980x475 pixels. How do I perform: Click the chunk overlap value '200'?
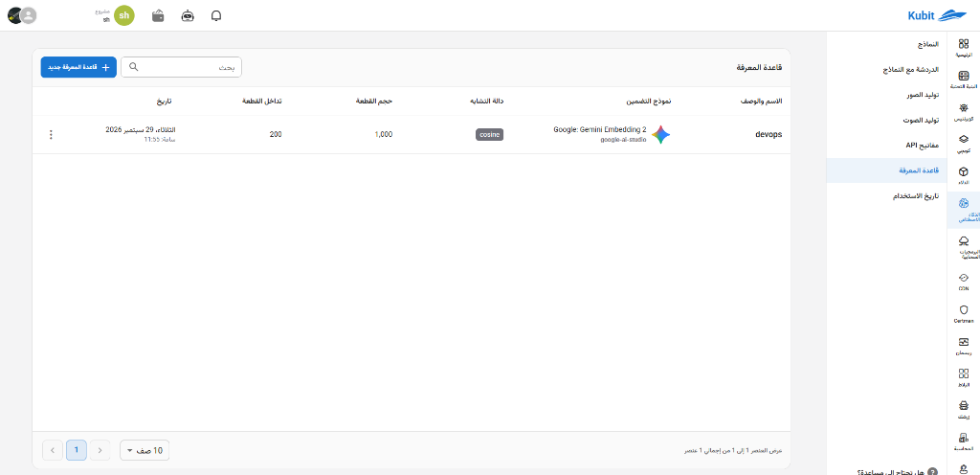[276, 134]
